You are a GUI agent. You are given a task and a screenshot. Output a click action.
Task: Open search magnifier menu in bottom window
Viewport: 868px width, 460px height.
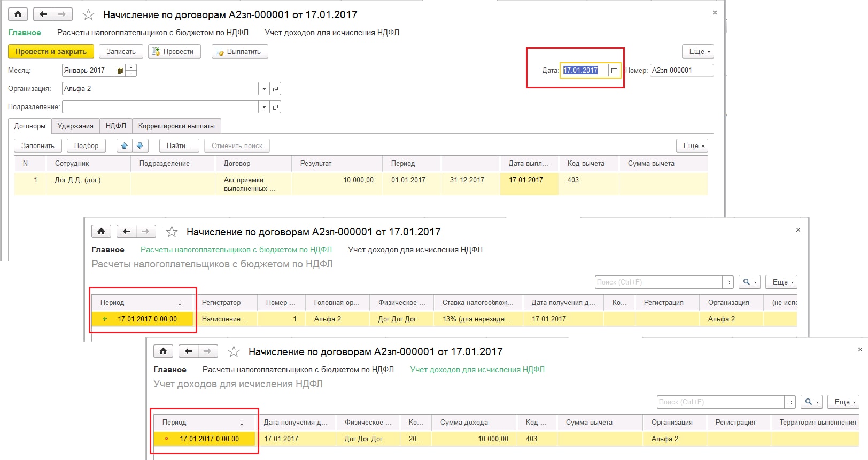pyautogui.click(x=812, y=402)
